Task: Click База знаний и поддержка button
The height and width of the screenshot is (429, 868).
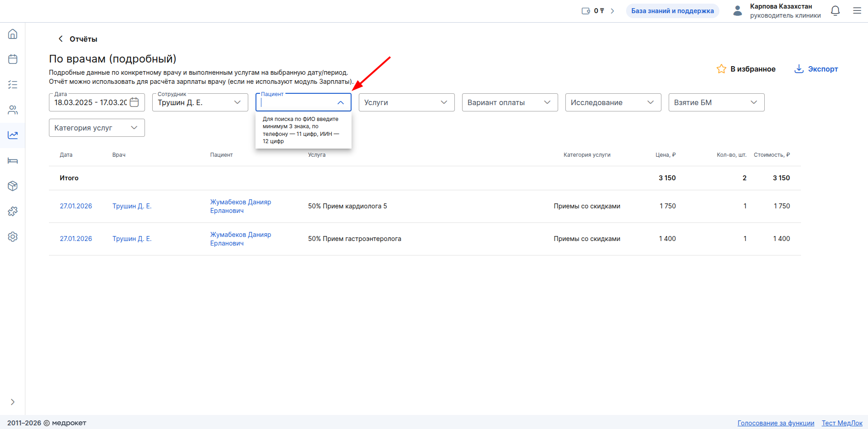Action: (672, 11)
